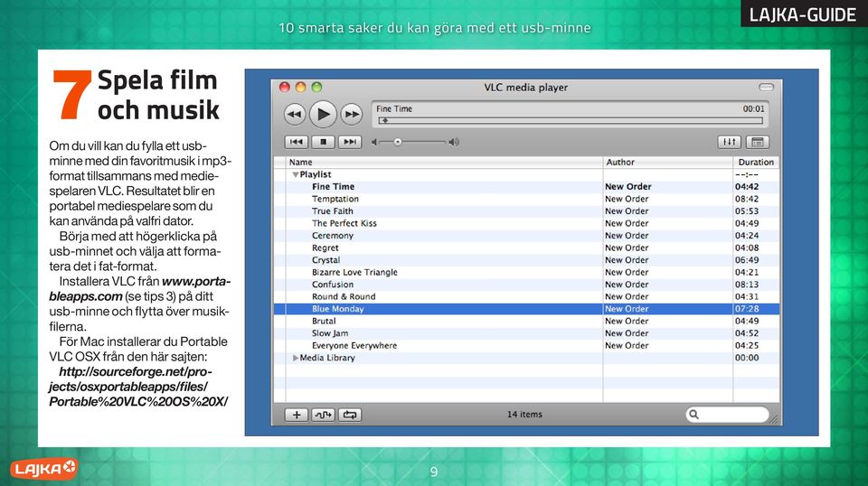Stop playback with the square stop button
868x486 pixels.
(x=323, y=142)
